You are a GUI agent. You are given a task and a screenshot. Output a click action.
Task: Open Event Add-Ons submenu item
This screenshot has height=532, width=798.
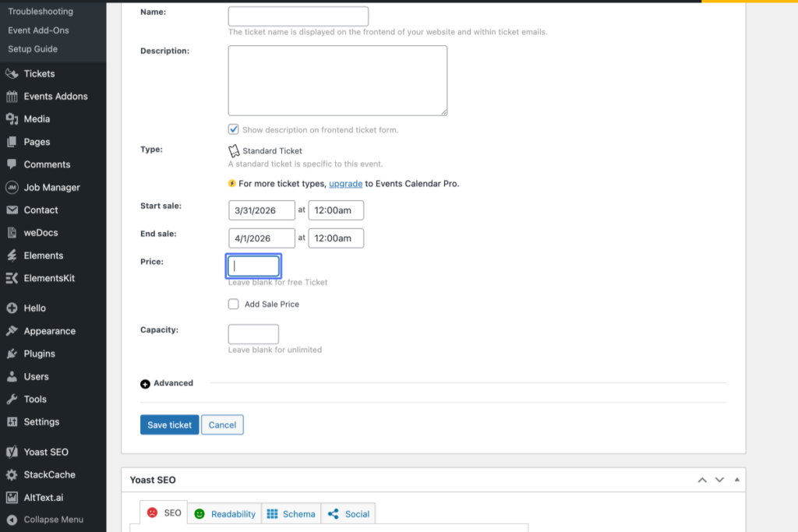(x=38, y=30)
